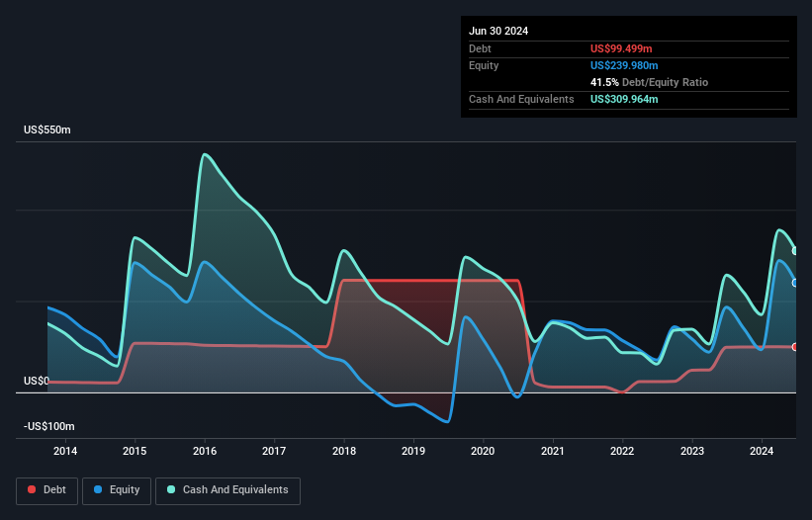
Task: Toggle the Debt series legend button
Action: click(47, 490)
